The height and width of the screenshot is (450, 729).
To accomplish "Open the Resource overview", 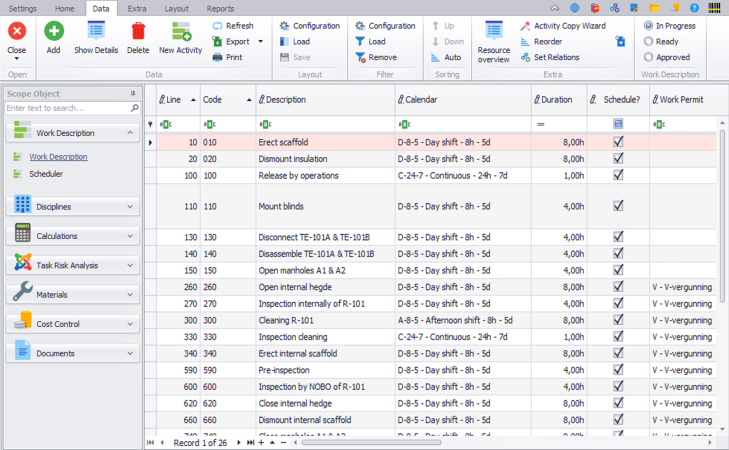I will point(493,32).
